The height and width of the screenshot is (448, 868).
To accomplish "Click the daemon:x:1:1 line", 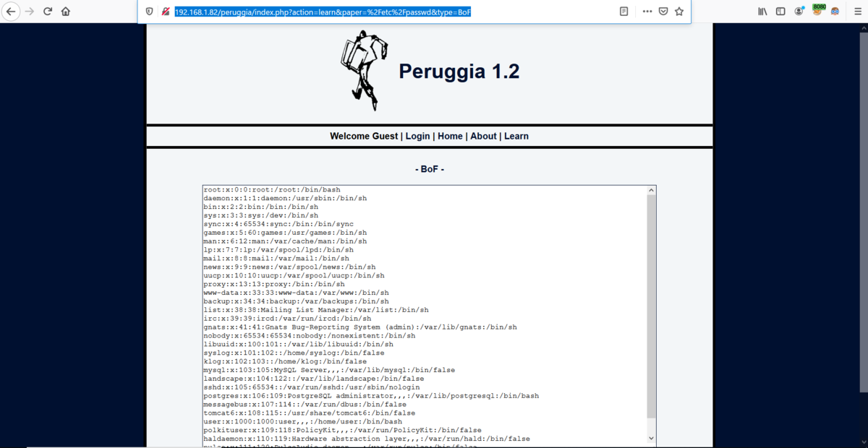I will pyautogui.click(x=285, y=198).
